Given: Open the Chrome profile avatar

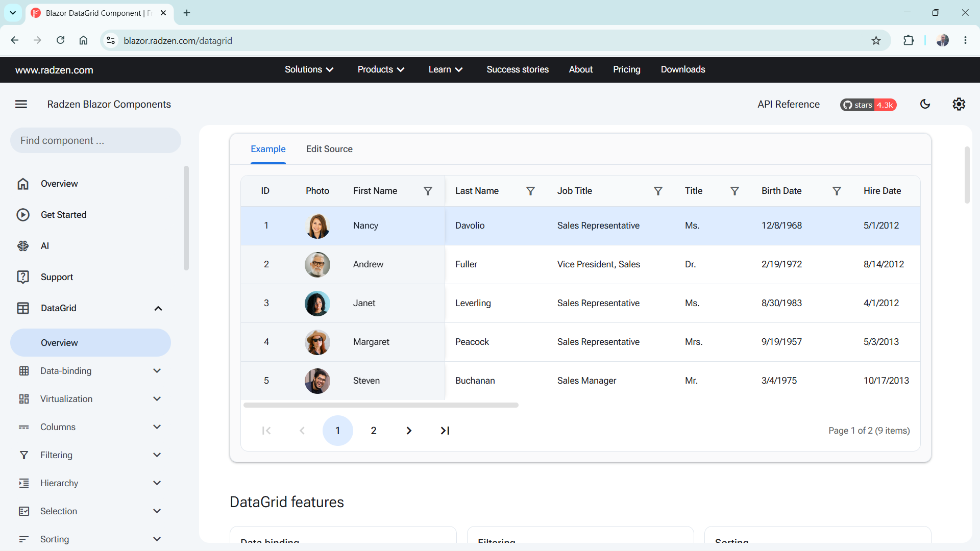Looking at the screenshot, I should pos(942,40).
